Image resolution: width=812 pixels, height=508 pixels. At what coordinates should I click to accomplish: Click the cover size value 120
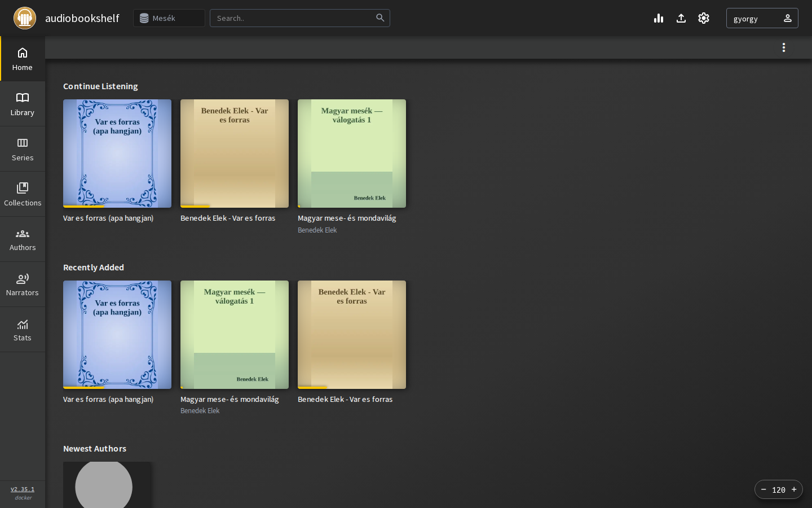779,489
